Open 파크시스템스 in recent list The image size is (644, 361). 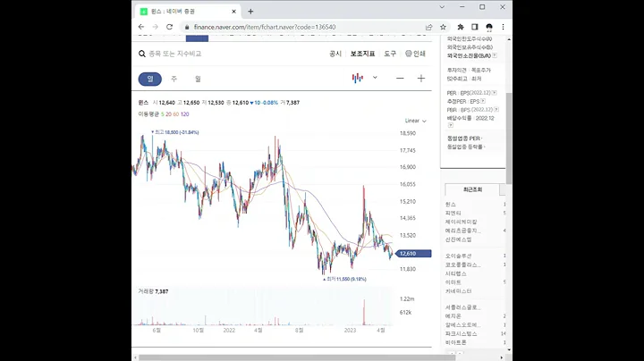[461, 334]
